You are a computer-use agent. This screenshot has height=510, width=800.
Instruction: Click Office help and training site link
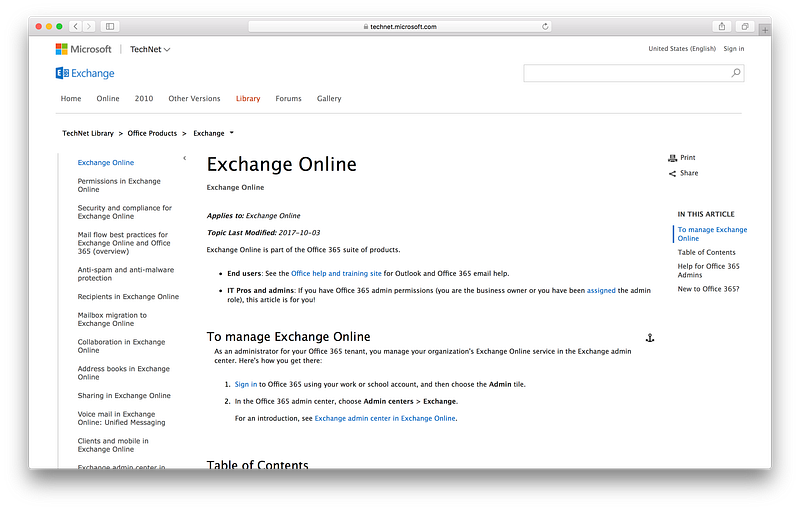click(x=336, y=273)
